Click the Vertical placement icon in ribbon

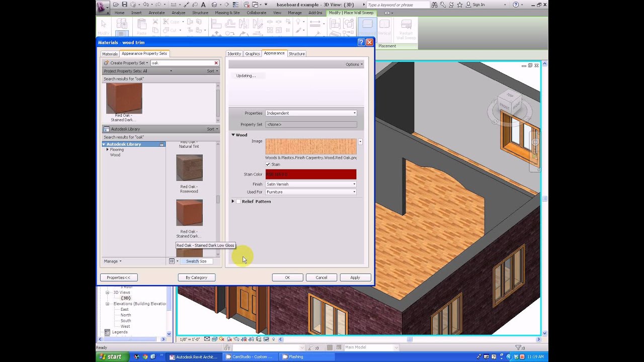pyautogui.click(x=384, y=24)
